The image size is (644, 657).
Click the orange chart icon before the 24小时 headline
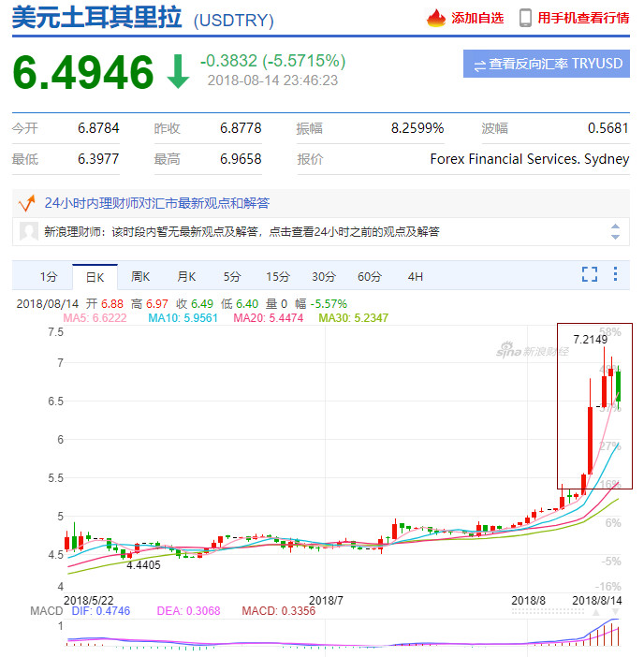click(x=27, y=202)
